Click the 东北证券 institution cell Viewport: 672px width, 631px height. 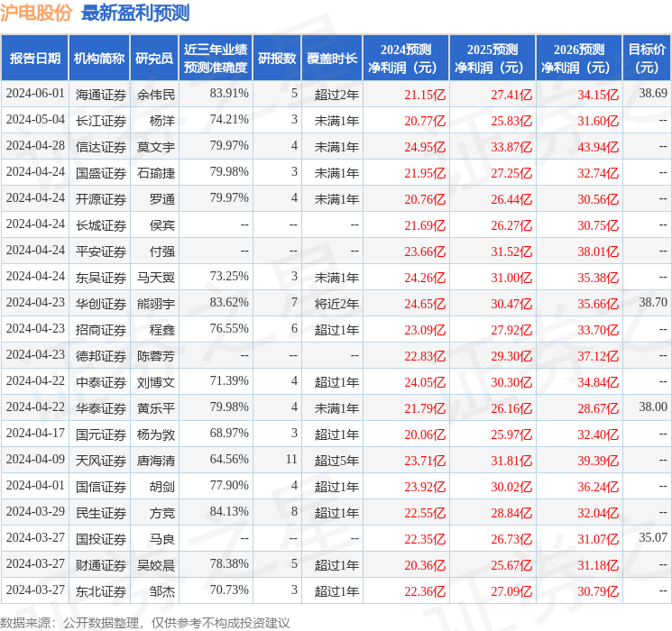pos(101,591)
